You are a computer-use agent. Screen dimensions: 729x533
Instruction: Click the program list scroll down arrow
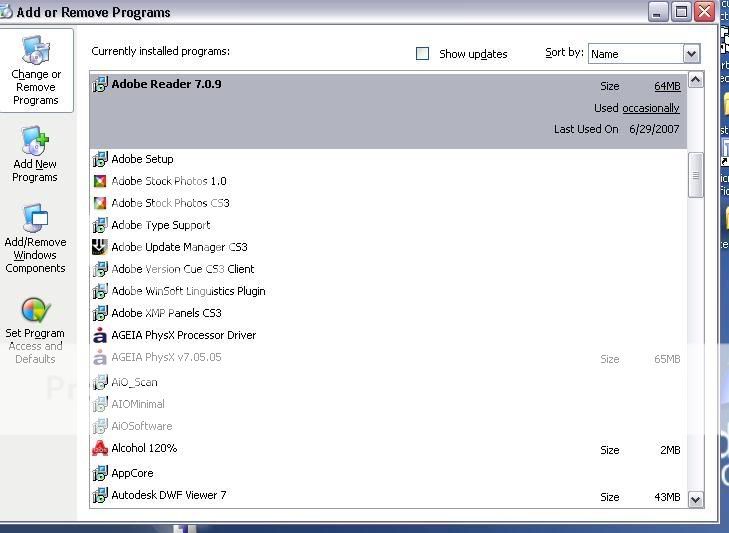point(696,500)
